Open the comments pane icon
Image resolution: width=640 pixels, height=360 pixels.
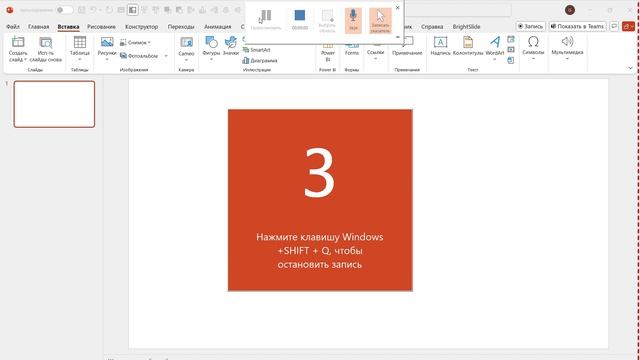614,26
